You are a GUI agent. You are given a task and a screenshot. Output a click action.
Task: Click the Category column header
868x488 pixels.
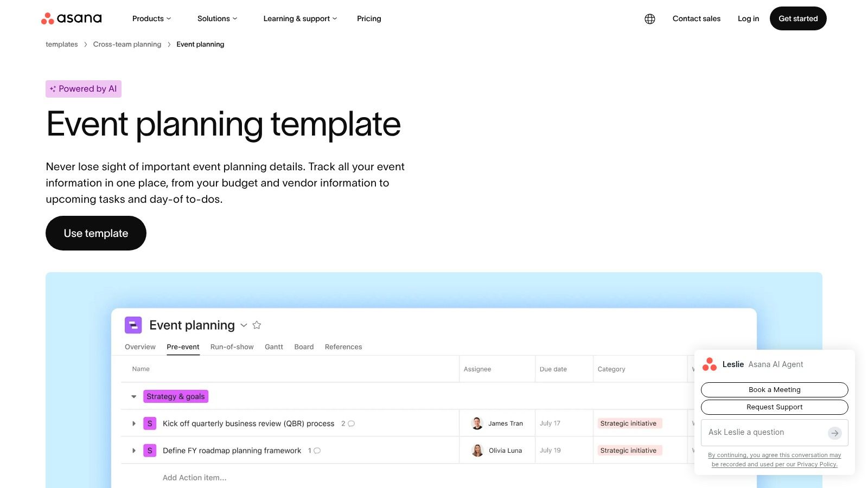click(611, 369)
